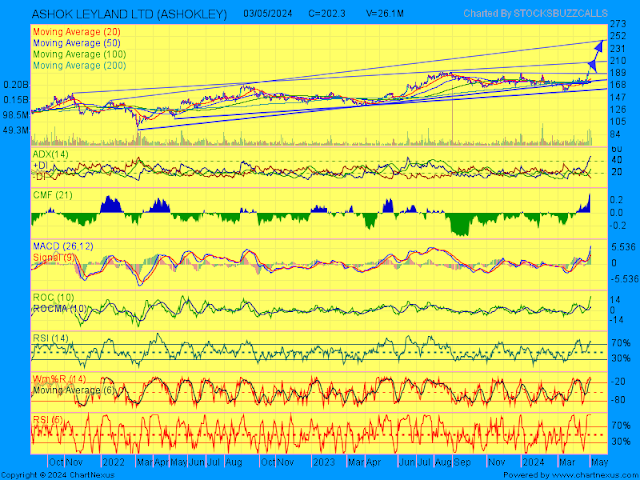Click the 147 price axis value

618,97
